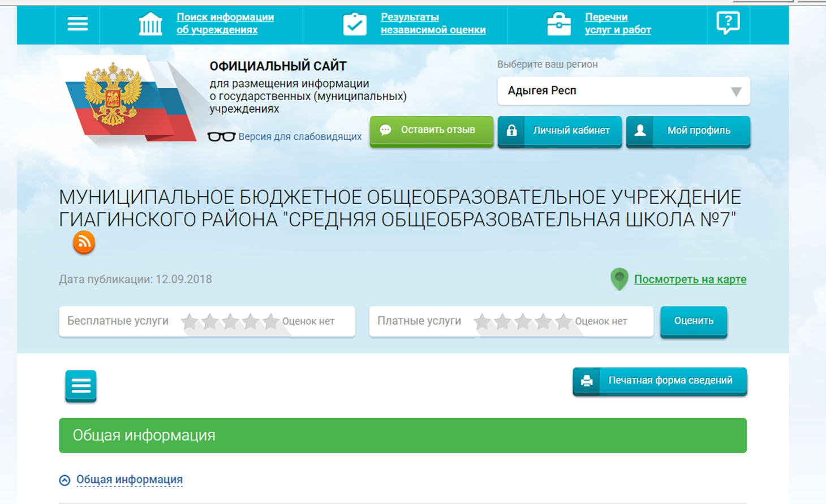Open the hamburger menu in top bar
The width and height of the screenshot is (826, 504).
(x=78, y=24)
